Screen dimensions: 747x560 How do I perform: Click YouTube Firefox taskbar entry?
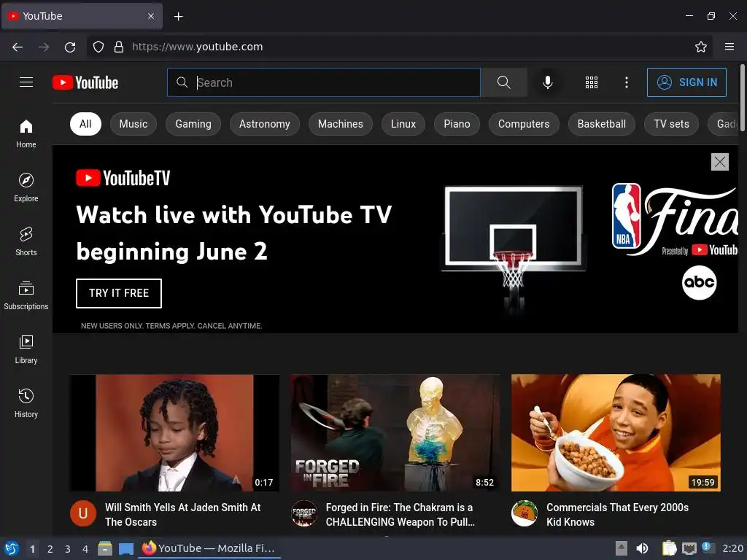[x=209, y=548]
